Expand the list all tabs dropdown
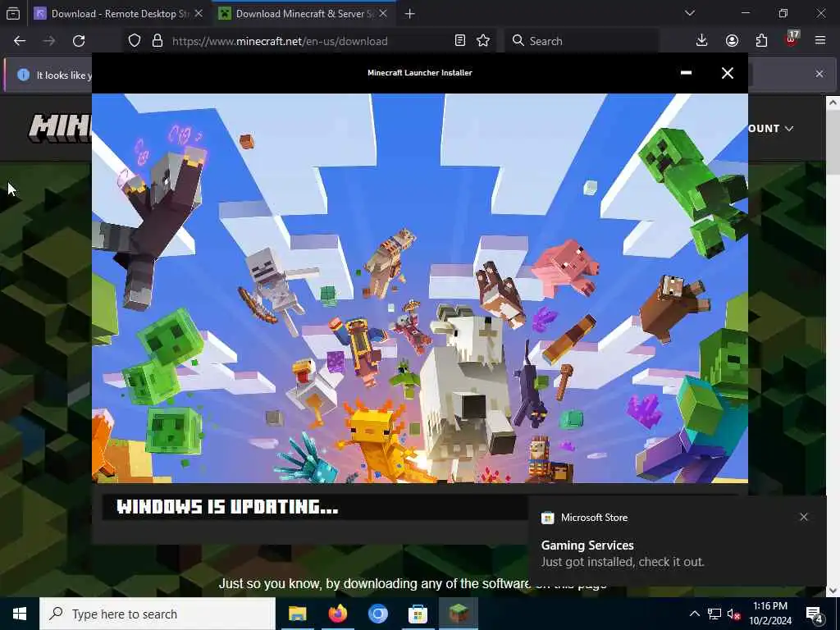The width and height of the screenshot is (840, 630). coord(690,13)
